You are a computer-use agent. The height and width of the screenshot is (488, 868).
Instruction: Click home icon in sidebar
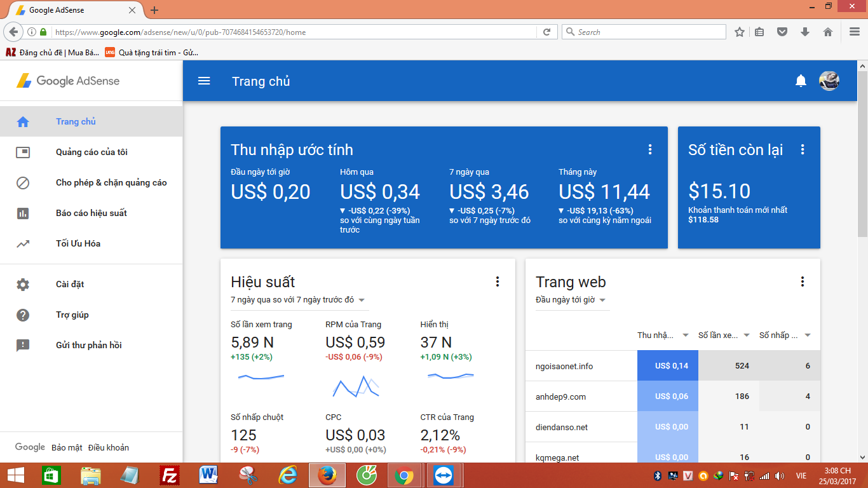pos(23,121)
